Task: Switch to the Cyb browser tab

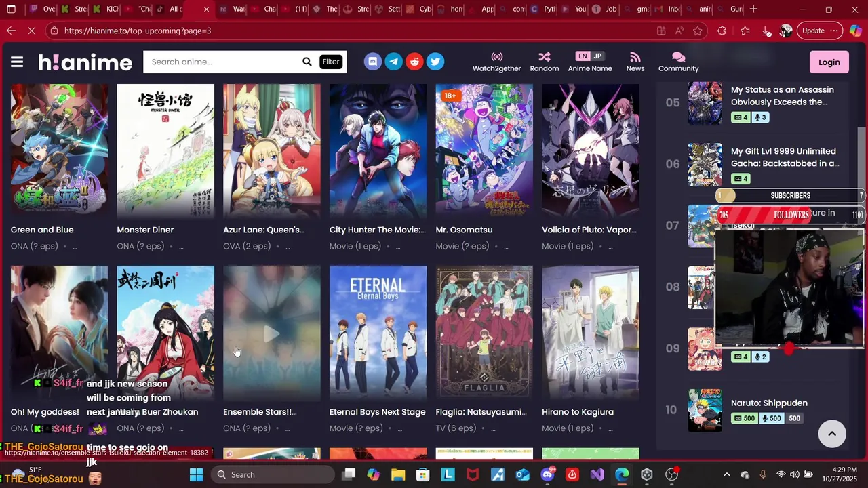Action: pyautogui.click(x=418, y=9)
